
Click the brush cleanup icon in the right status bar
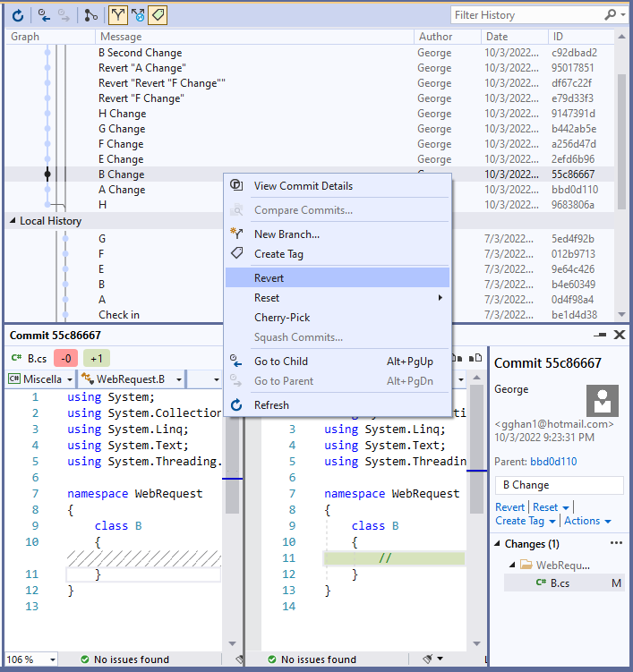pos(428,659)
